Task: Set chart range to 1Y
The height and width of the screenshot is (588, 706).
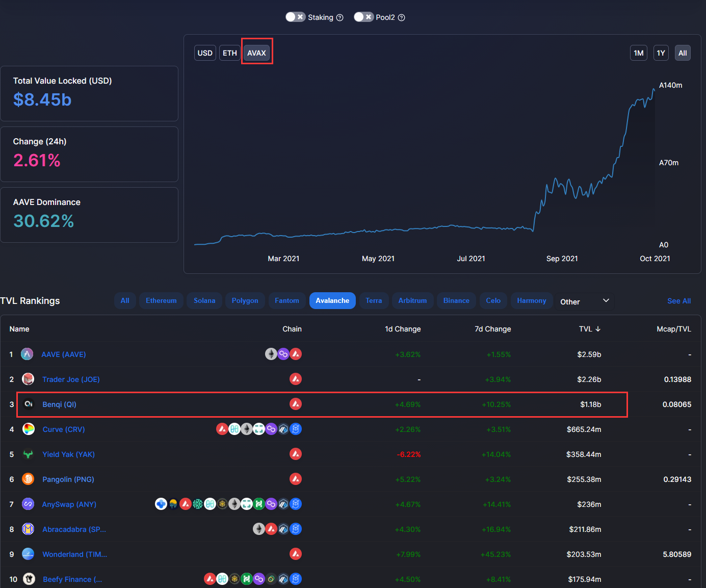Action: coord(661,53)
